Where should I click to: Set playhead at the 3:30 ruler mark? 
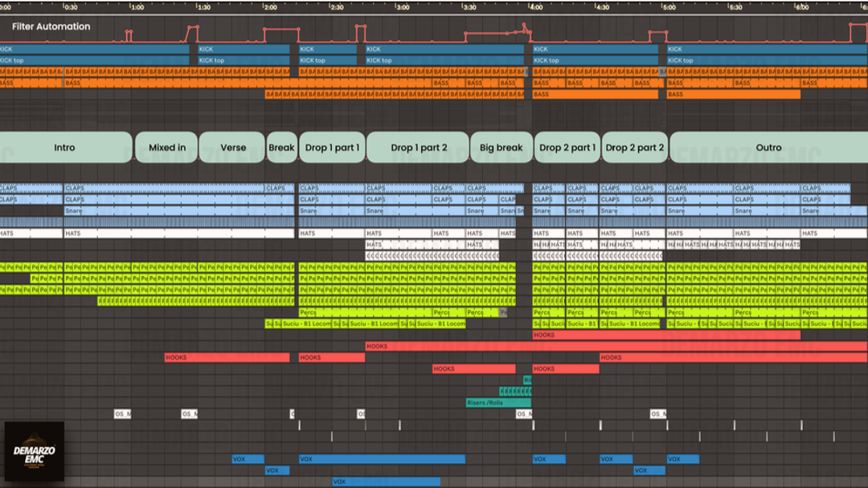[469, 7]
